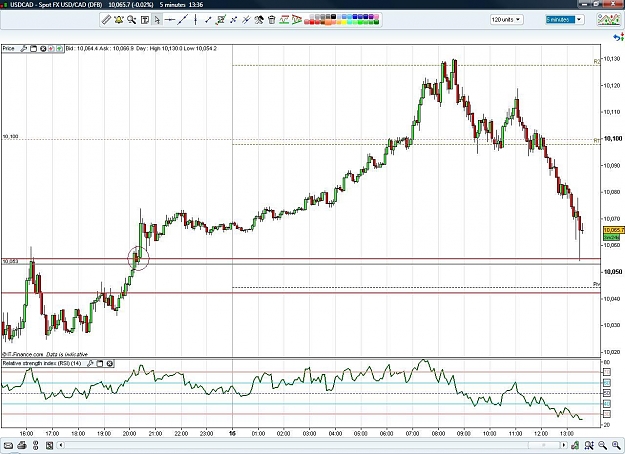Viewport: 625px width, 454px height.
Task: Select the red-green triangle pattern tool
Action: 297,20
